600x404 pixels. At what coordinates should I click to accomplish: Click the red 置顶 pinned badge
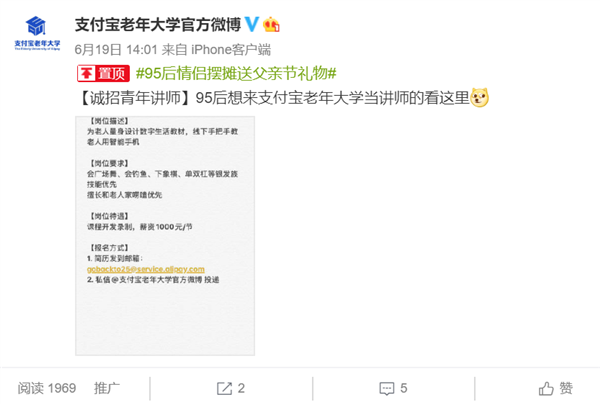(103, 73)
